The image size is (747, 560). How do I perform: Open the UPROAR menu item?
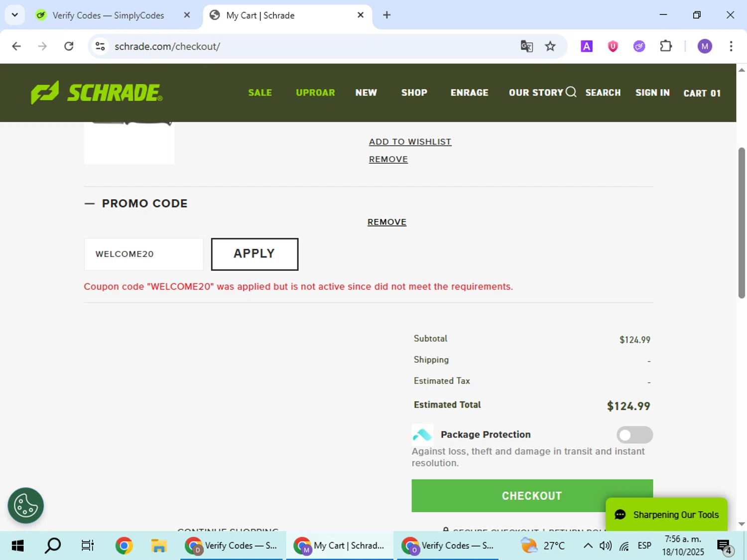pyautogui.click(x=315, y=93)
